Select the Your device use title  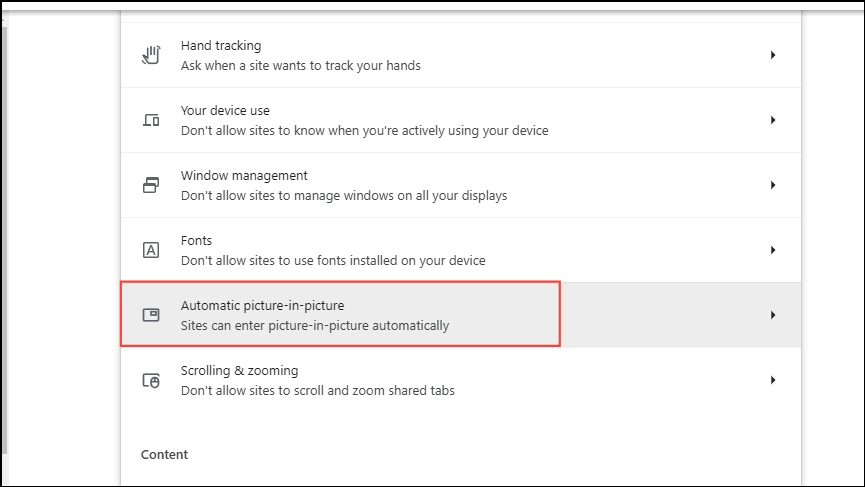[225, 111]
